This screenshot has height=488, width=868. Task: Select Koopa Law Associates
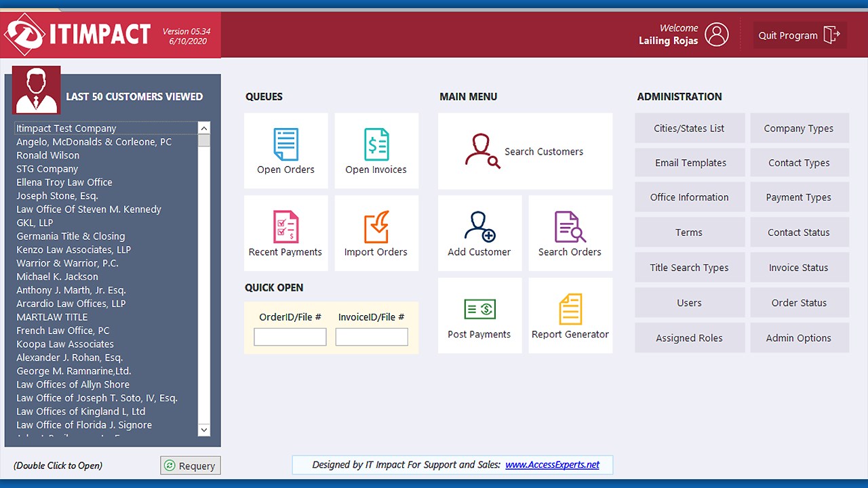click(106, 344)
